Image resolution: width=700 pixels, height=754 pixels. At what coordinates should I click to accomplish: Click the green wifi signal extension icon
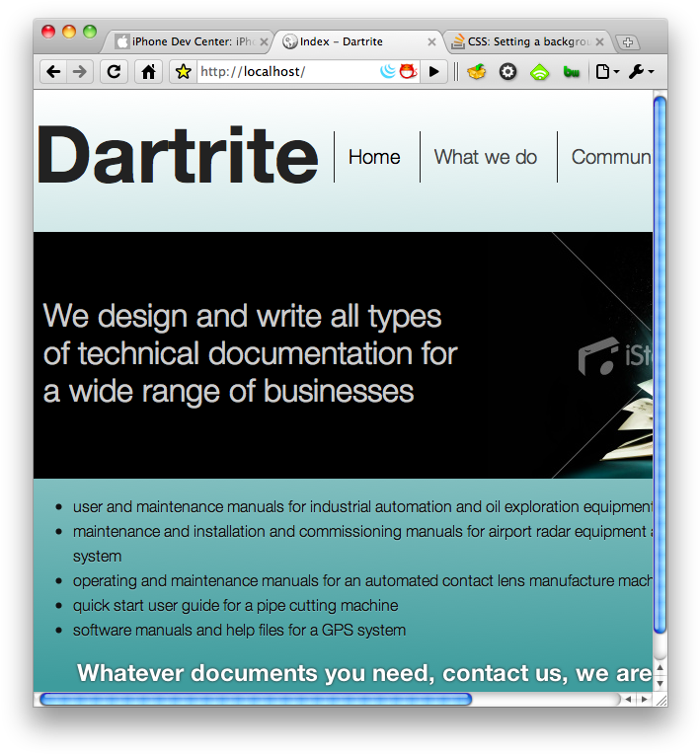pos(539,71)
